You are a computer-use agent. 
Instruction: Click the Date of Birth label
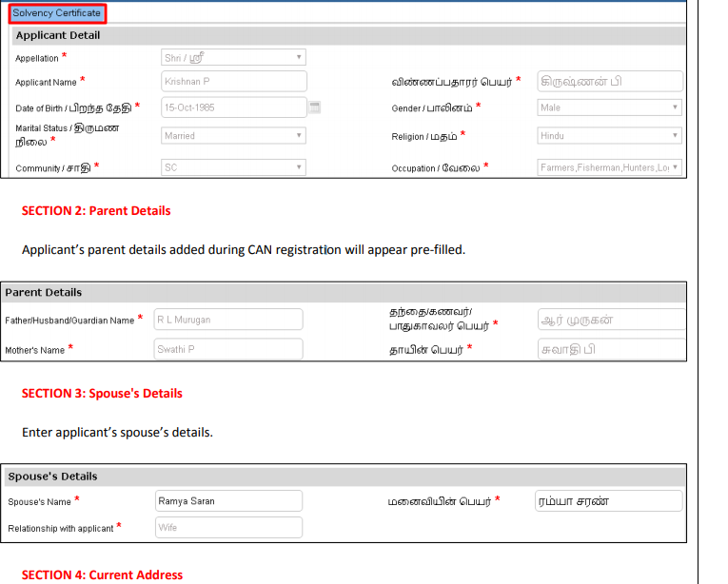73,108
